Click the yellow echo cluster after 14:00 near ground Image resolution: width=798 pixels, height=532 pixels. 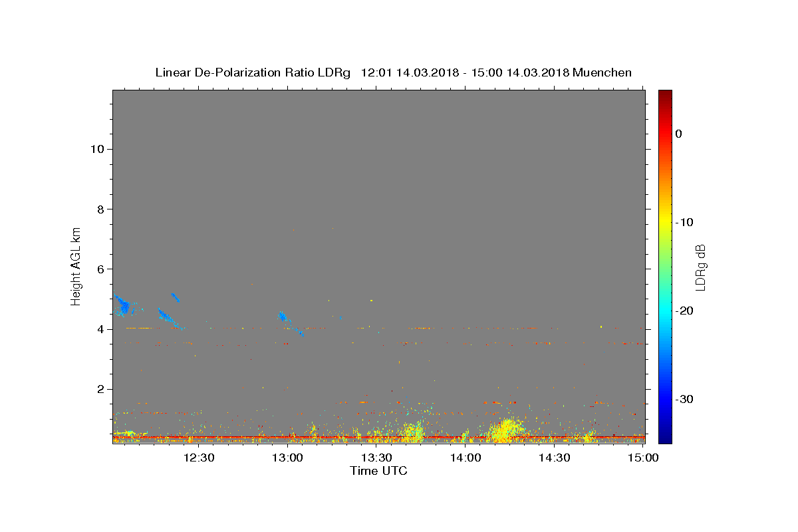coord(506,430)
